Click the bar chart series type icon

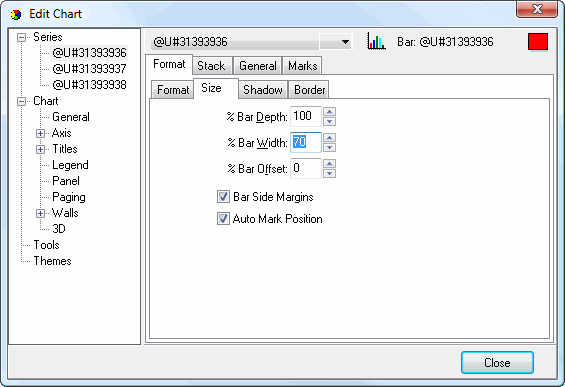point(376,42)
